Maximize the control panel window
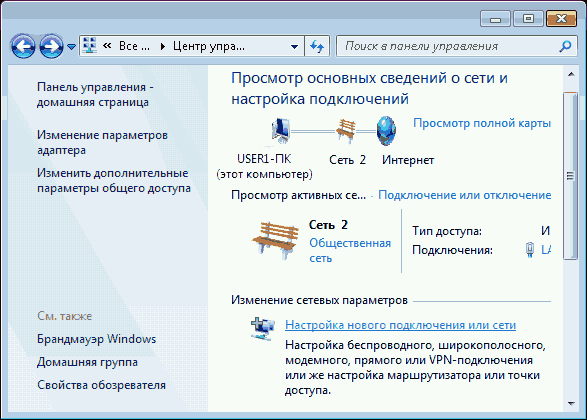This screenshot has width=587, height=420. point(528,19)
